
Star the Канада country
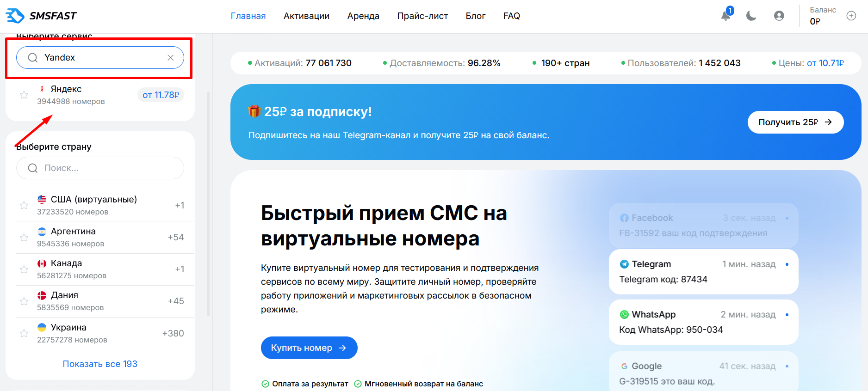[24, 269]
